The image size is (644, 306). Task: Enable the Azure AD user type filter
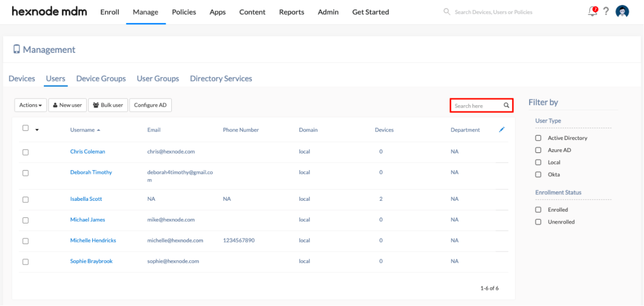pyautogui.click(x=538, y=150)
